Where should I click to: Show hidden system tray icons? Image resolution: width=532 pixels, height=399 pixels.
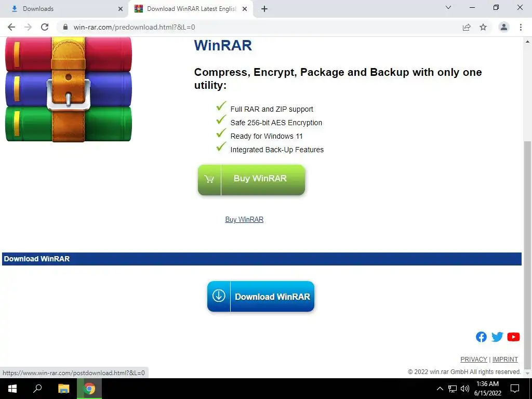coord(440,389)
